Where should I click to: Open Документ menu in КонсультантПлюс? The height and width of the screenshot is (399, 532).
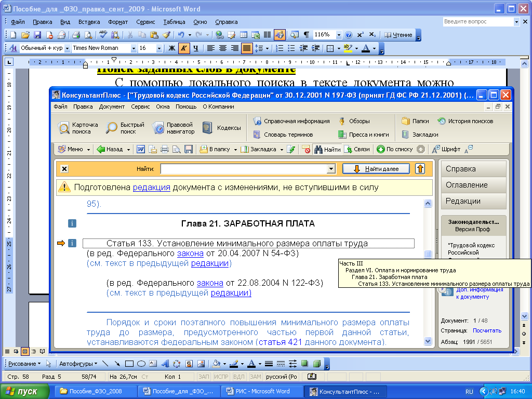[112, 107]
